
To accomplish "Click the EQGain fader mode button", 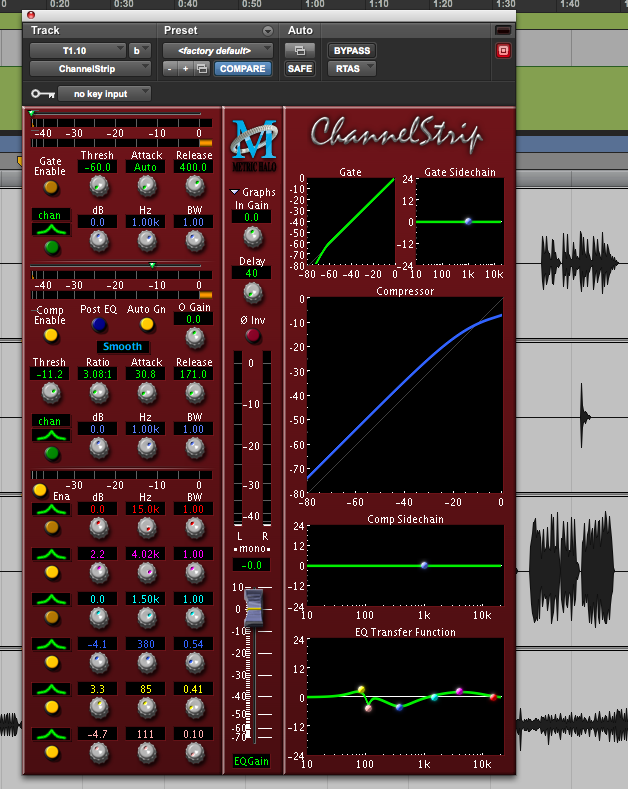I will [x=251, y=761].
